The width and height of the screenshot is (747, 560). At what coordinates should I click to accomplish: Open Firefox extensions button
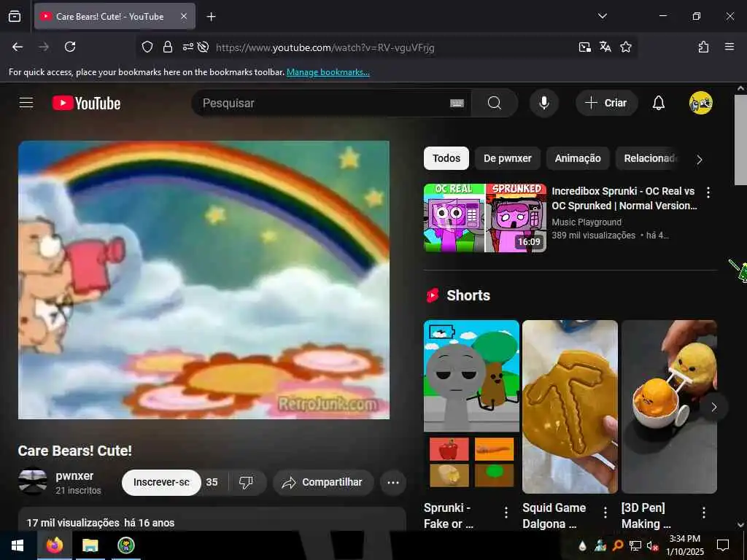click(x=703, y=47)
